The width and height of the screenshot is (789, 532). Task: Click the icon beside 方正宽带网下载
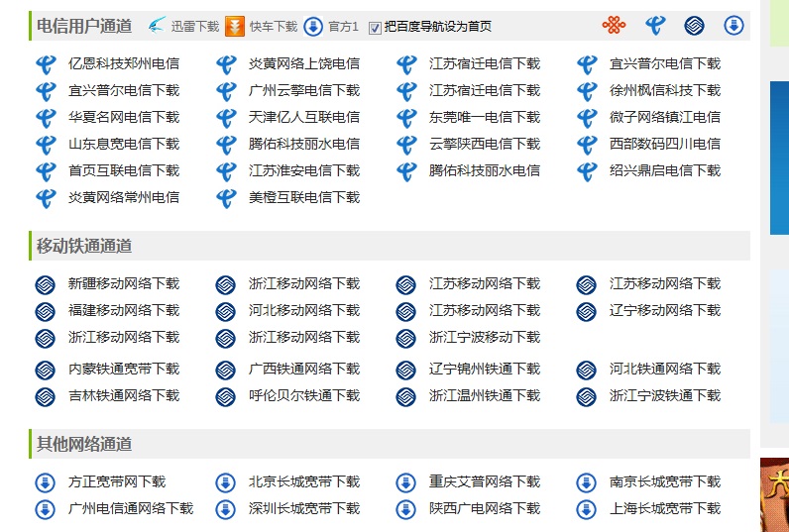45,483
